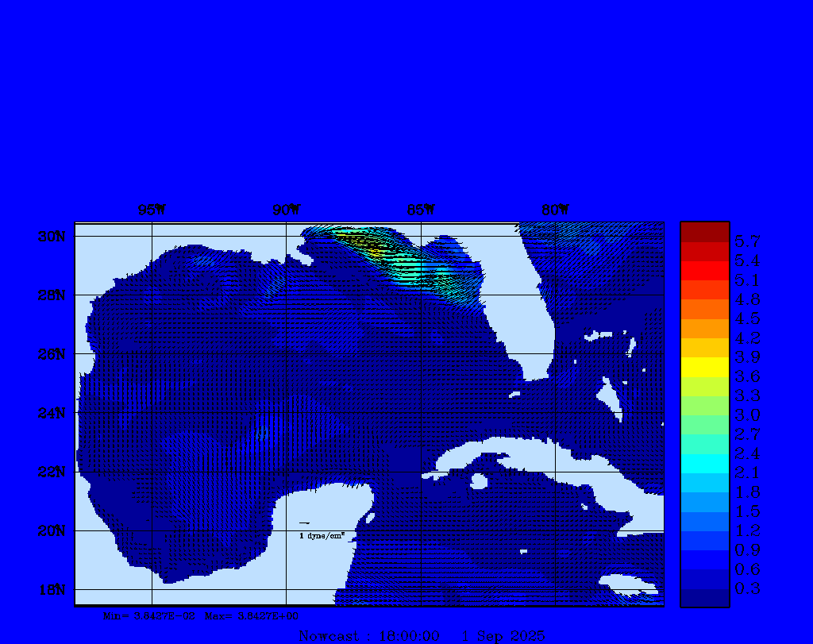
Task: Click the 5.7 value on the color legend
Action: click(x=747, y=241)
